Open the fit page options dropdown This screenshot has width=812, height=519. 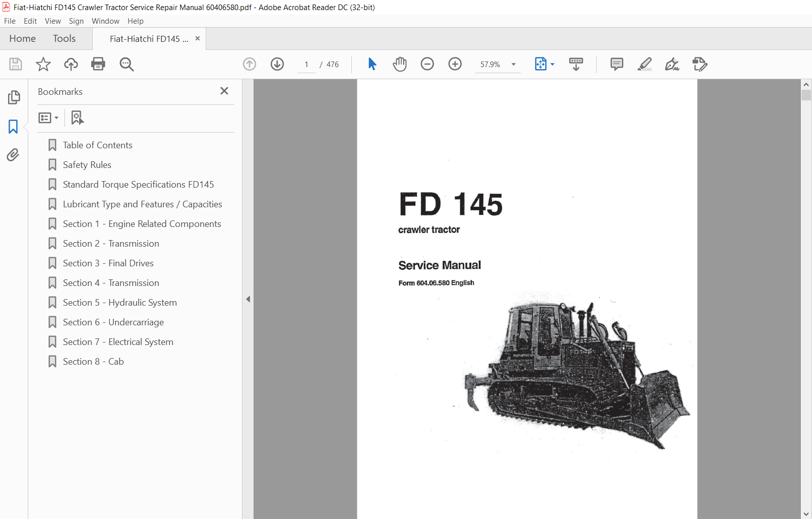click(552, 65)
